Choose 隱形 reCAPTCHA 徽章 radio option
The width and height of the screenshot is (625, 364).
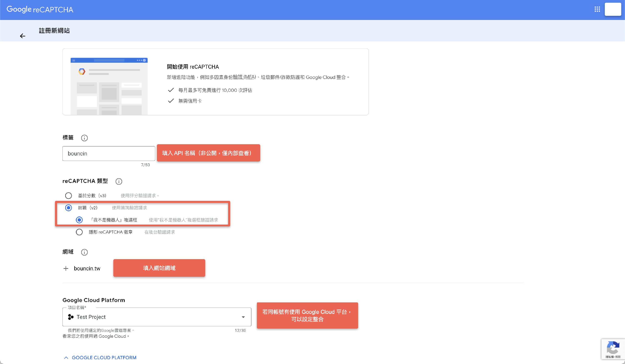coord(79,232)
